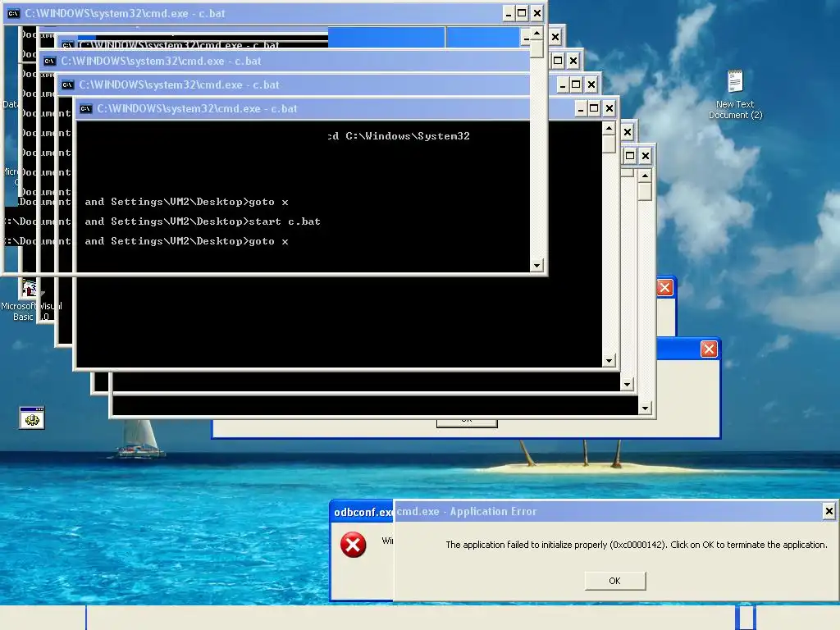Open system menu icon of frontmost cmd window
This screenshot has height=630, width=840.
click(x=13, y=13)
